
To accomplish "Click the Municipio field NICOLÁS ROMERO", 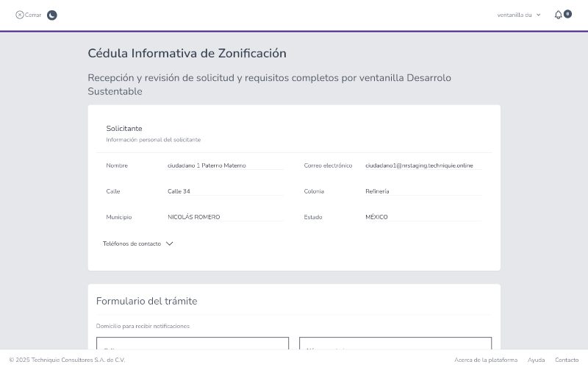I will coord(224,217).
